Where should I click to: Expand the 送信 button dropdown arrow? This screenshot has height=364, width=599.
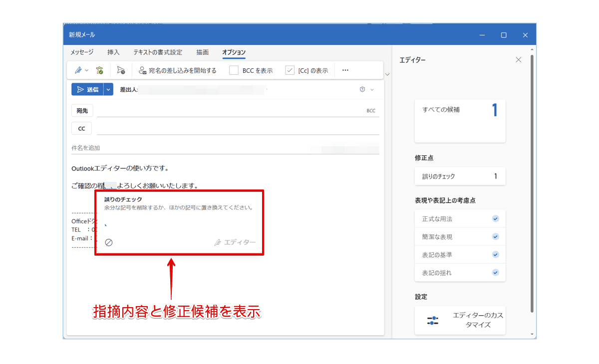(109, 89)
